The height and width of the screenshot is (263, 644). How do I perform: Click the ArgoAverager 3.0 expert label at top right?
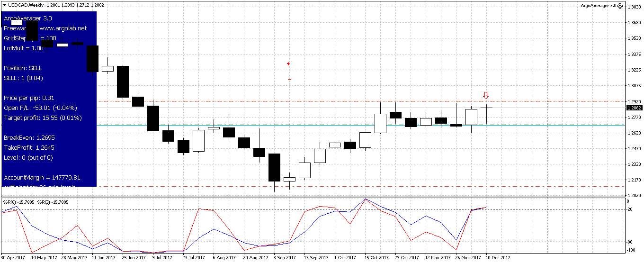click(x=599, y=5)
